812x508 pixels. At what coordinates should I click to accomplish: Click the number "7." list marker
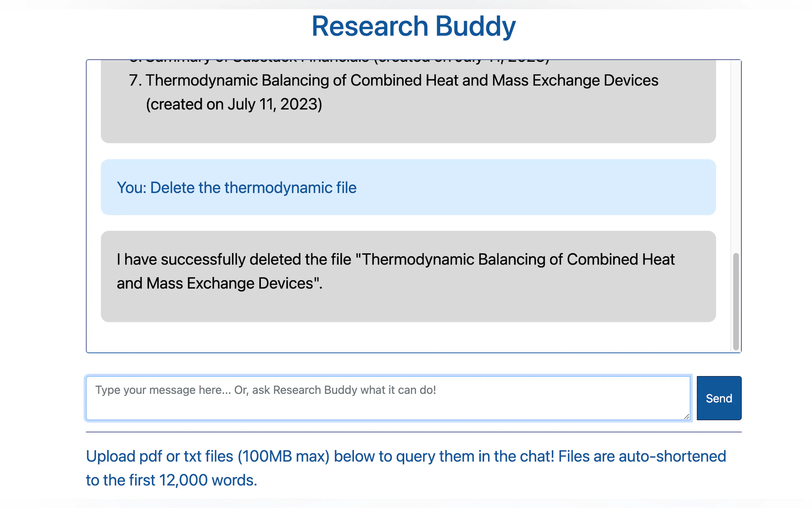(x=135, y=81)
